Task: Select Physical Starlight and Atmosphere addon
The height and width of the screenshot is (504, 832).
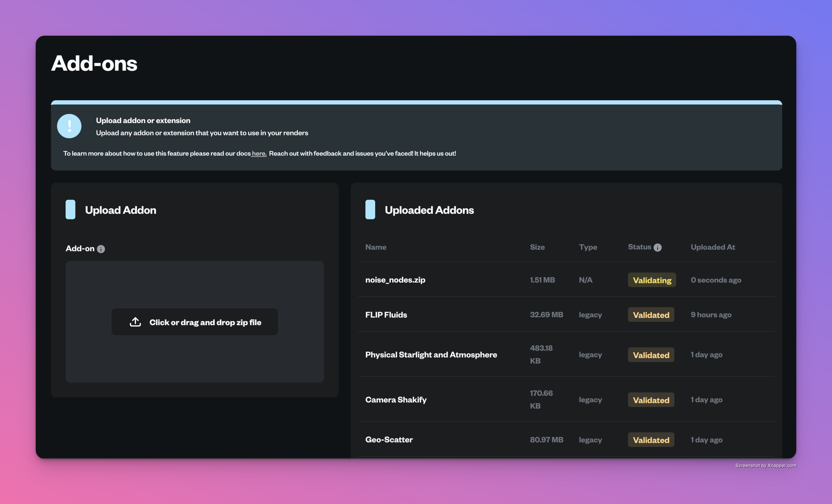Action: tap(431, 355)
